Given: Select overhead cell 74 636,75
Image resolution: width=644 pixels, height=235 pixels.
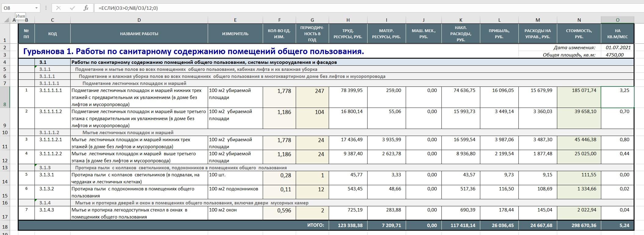Looking at the screenshot, I should point(461,97).
